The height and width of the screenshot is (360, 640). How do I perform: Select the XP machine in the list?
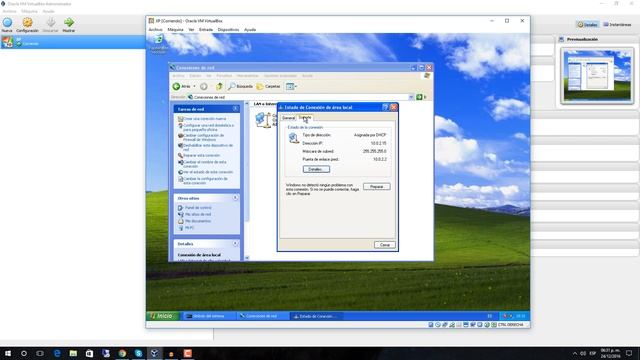click(x=73, y=42)
